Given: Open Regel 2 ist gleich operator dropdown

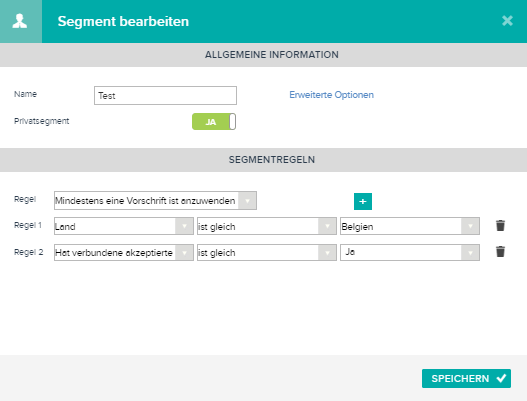Looking at the screenshot, I should [x=267, y=252].
